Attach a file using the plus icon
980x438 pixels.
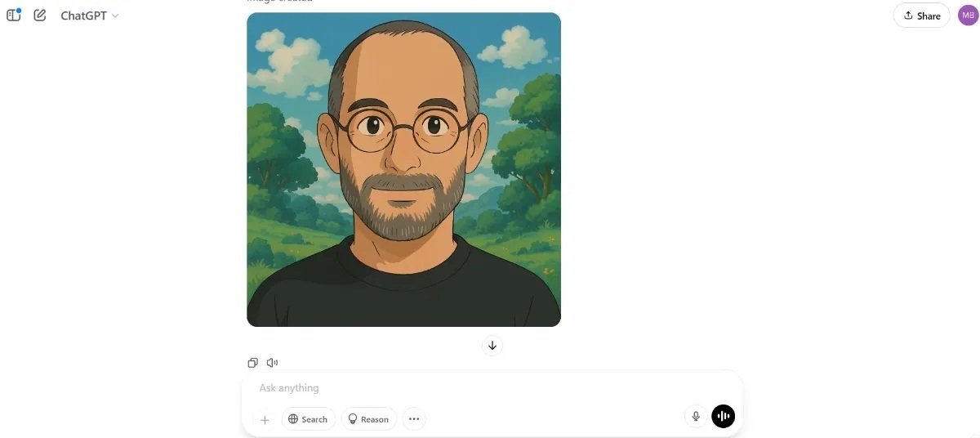(x=265, y=420)
